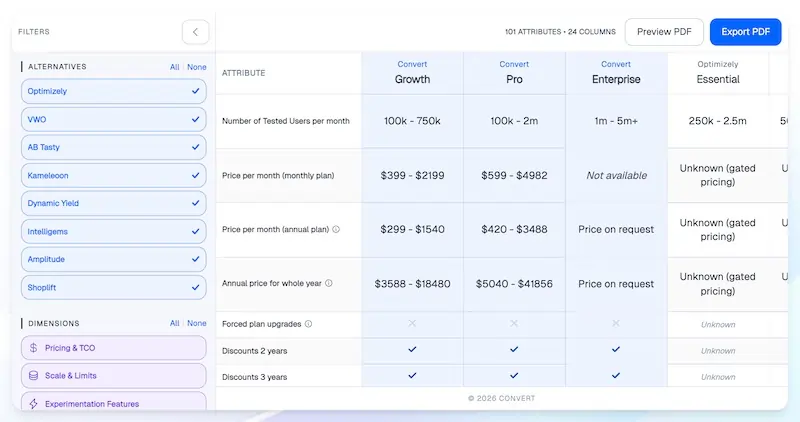The width and height of the screenshot is (800, 422).
Task: Click the 100k - 2m cell
Action: click(x=514, y=121)
